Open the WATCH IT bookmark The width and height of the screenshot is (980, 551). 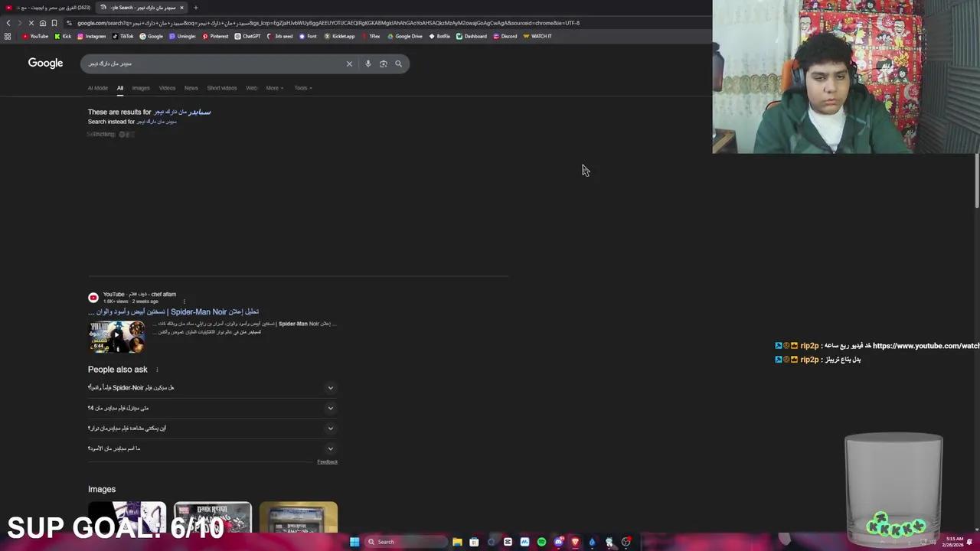537,36
